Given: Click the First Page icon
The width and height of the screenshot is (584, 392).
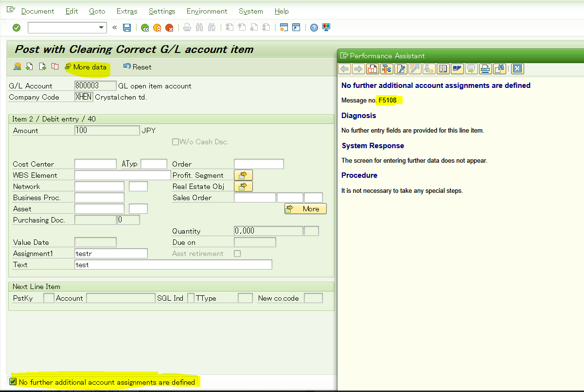Looking at the screenshot, I should click(230, 28).
